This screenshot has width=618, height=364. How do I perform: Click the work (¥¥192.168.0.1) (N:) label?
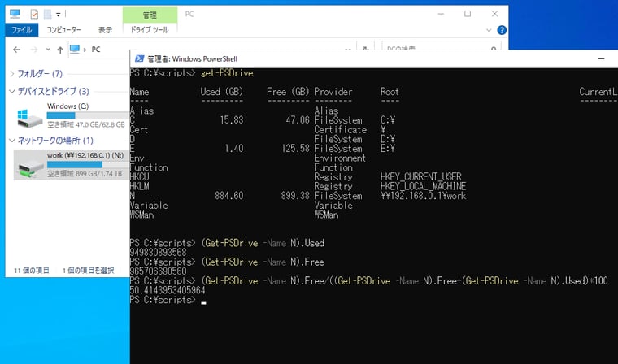point(85,155)
